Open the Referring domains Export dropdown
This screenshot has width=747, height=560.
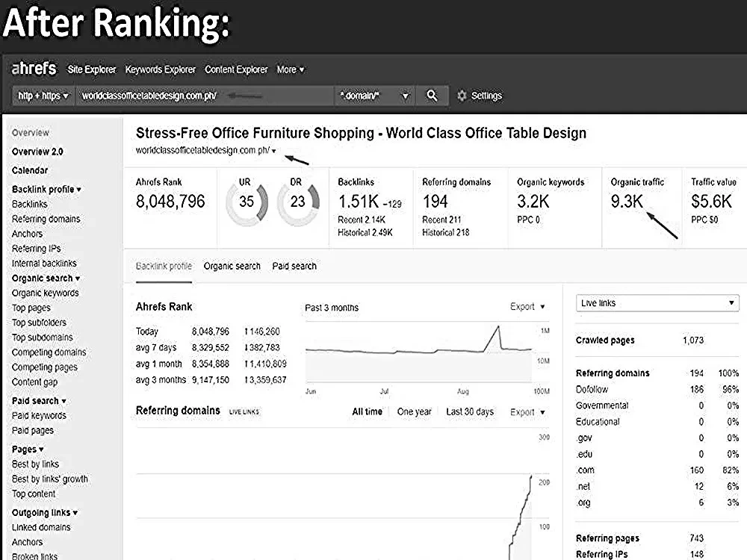pos(527,412)
